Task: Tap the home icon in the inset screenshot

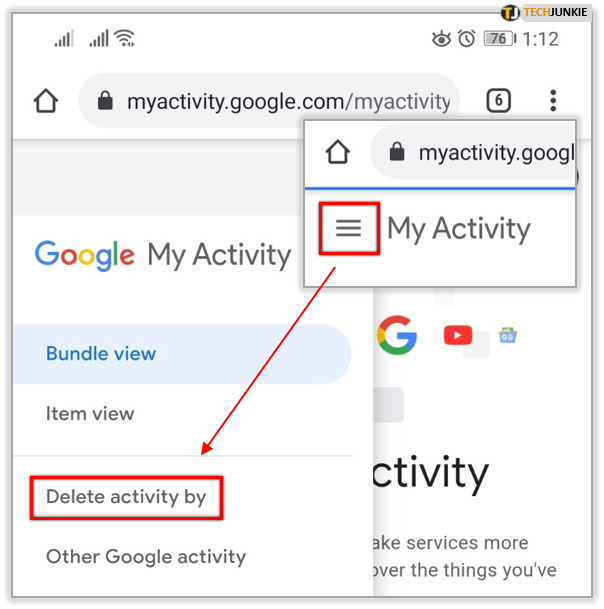Action: 338,152
